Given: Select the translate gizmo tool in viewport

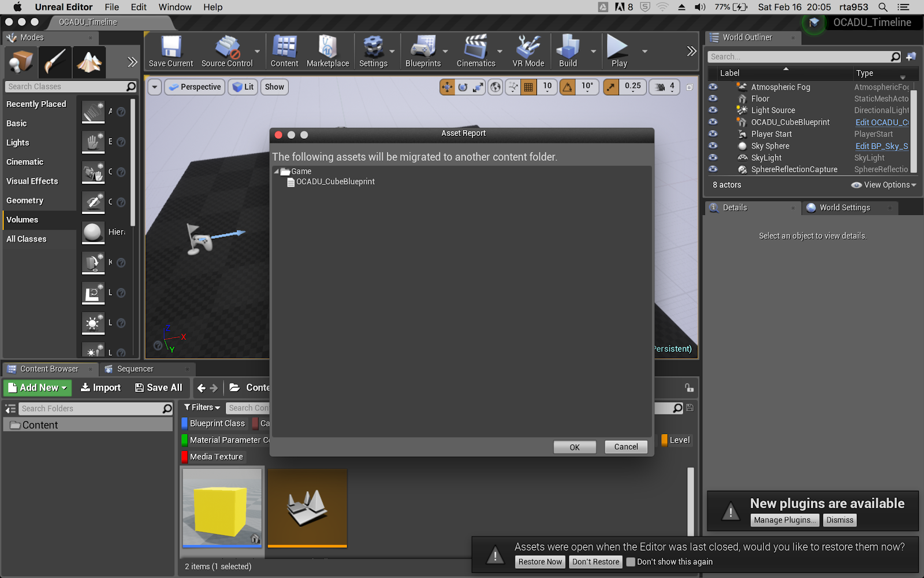Looking at the screenshot, I should point(447,87).
